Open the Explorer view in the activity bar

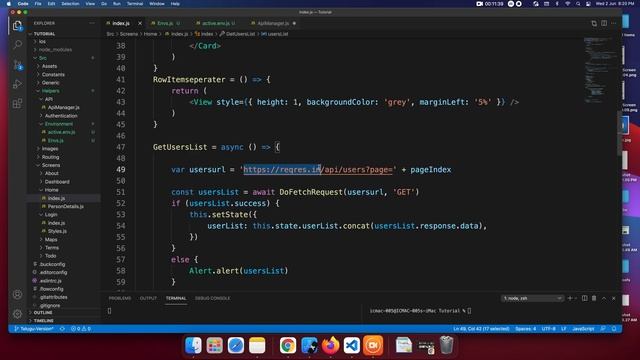coord(17,26)
